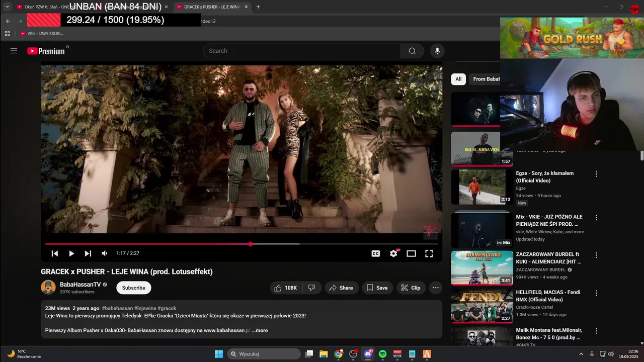644x362 pixels.
Task: Select the All filter chip
Action: (458, 79)
